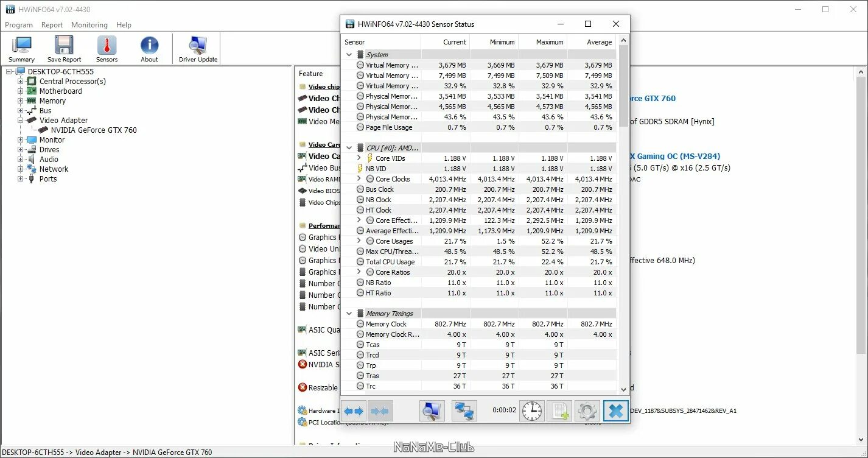Click the System group chip icon
The width and height of the screenshot is (868, 458).
point(360,55)
